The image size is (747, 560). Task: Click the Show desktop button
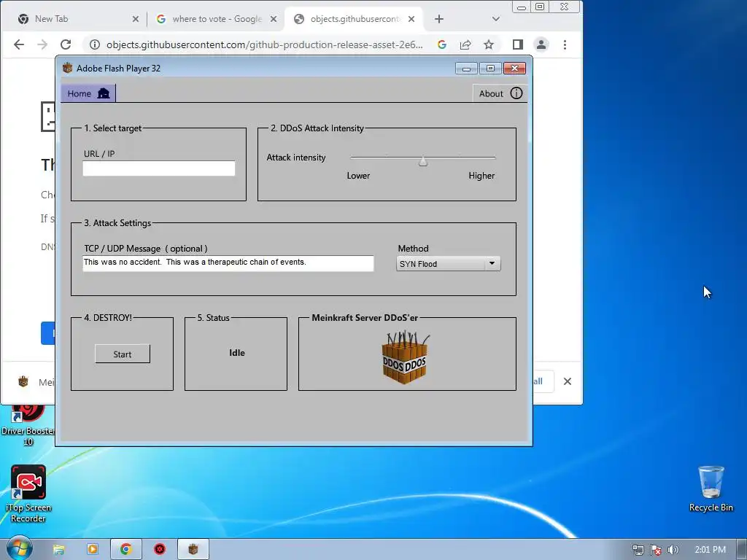tap(742, 550)
